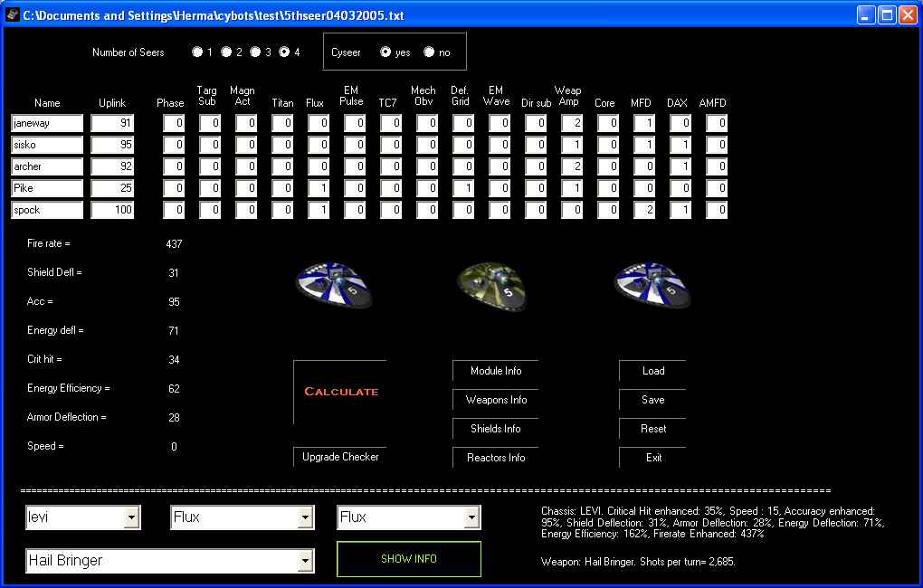The width and height of the screenshot is (923, 588).
Task: Click janeway's Uplink value field
Action: tap(112, 123)
